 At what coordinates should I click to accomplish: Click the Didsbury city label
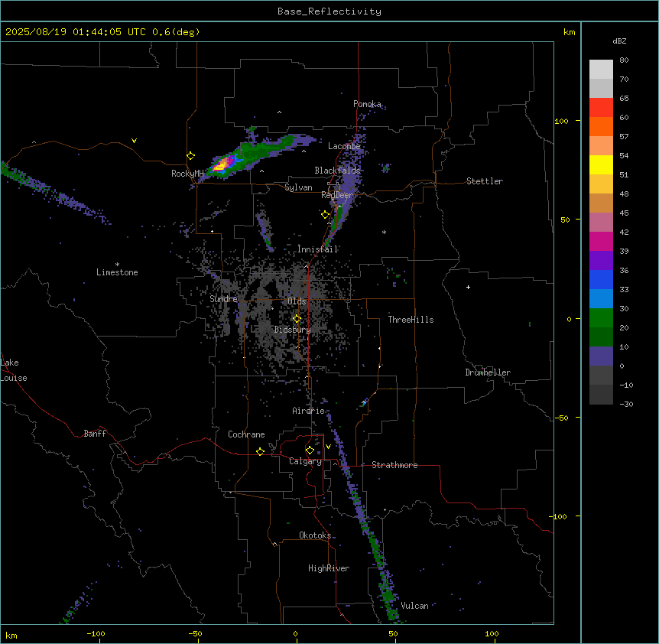pyautogui.click(x=293, y=330)
